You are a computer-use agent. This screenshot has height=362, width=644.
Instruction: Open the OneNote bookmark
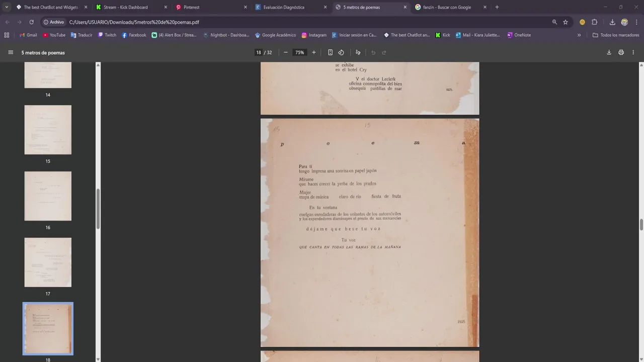point(519,35)
